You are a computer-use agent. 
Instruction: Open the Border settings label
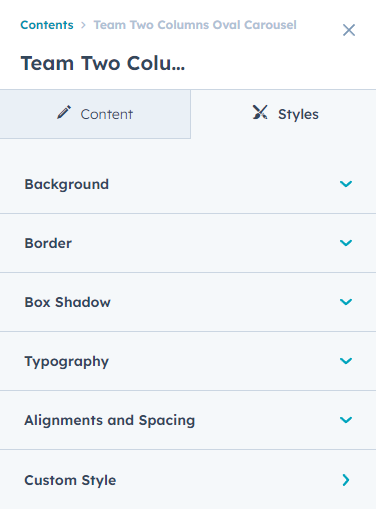(x=48, y=243)
